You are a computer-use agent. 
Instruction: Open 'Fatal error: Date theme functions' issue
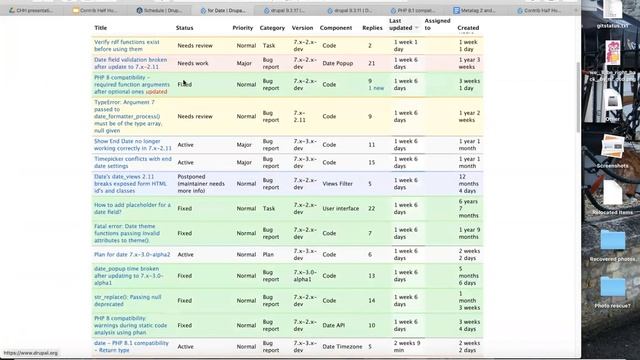(x=127, y=233)
